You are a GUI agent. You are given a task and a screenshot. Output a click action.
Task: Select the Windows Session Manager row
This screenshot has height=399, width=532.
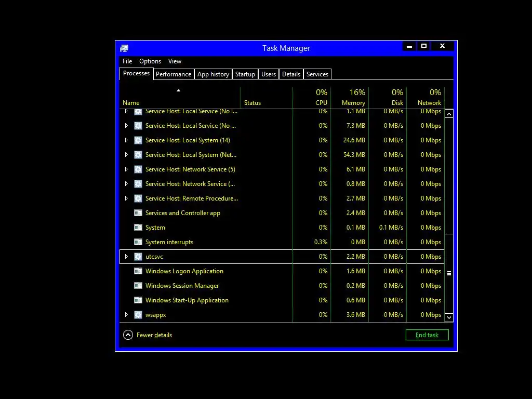click(282, 286)
